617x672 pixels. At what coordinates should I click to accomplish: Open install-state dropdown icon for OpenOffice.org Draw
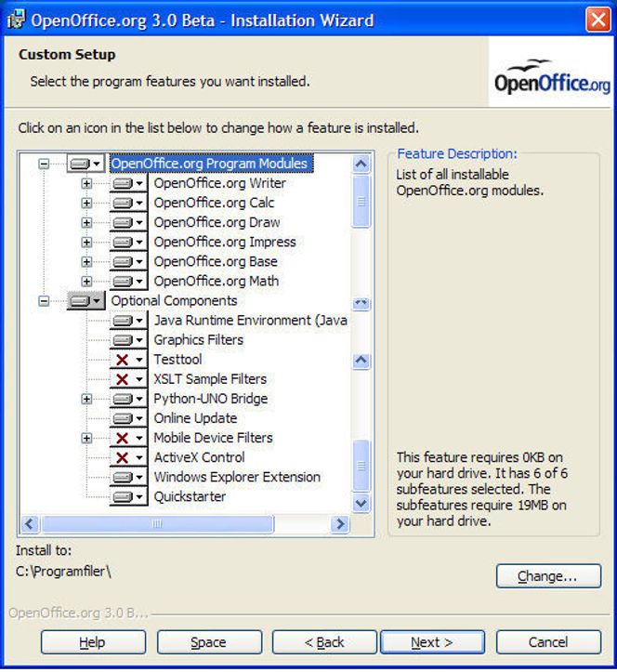click(x=128, y=223)
